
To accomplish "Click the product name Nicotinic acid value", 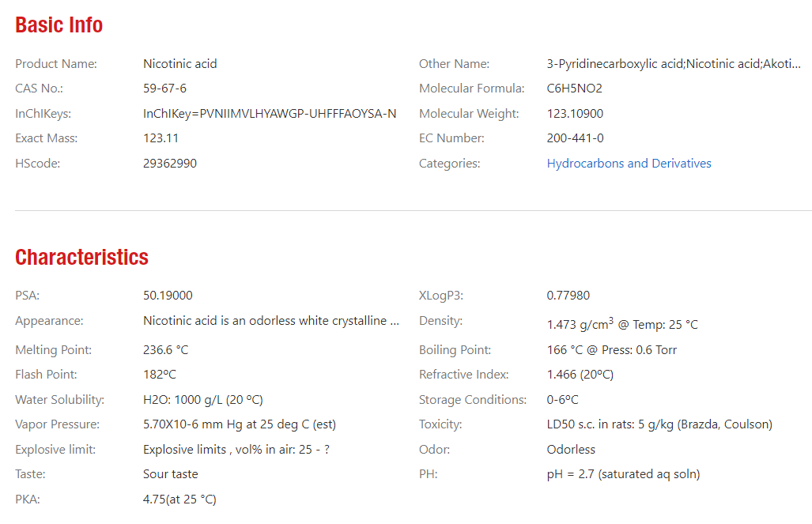I will pos(179,64).
